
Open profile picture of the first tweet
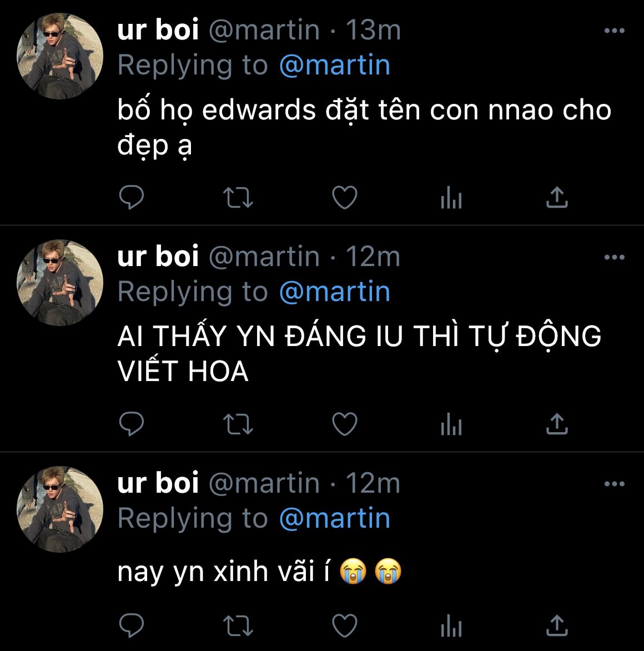point(60,56)
